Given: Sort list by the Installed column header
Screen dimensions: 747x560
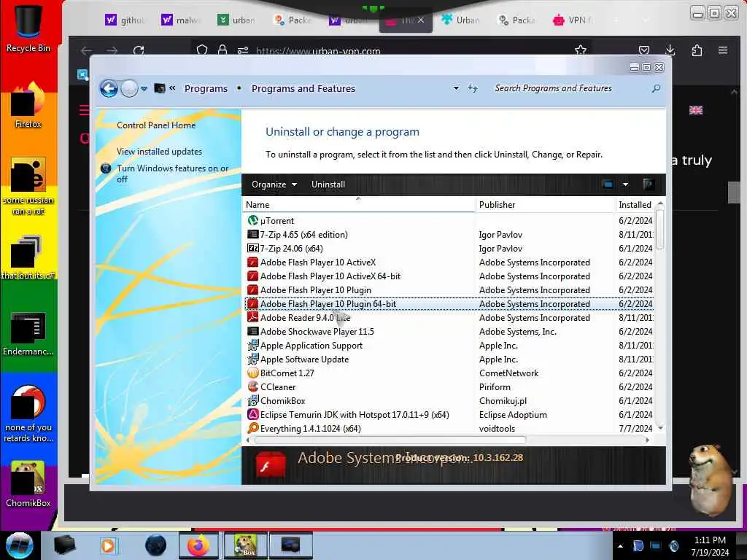Looking at the screenshot, I should [x=635, y=205].
